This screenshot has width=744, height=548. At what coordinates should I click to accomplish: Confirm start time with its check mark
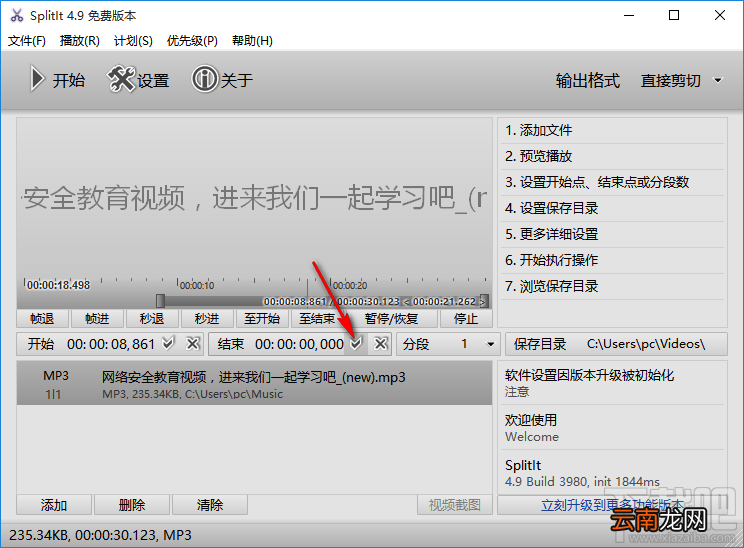tap(168, 343)
